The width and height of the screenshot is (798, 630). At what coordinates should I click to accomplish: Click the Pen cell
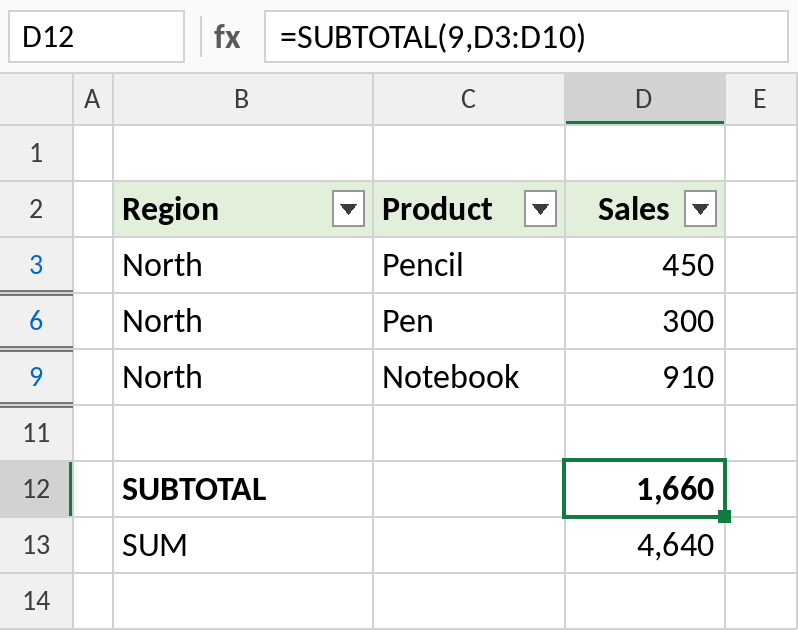point(469,321)
